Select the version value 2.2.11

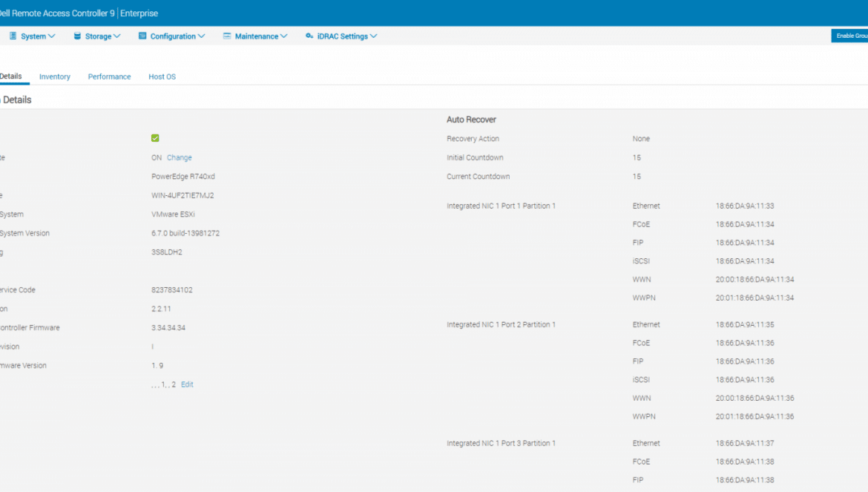161,309
